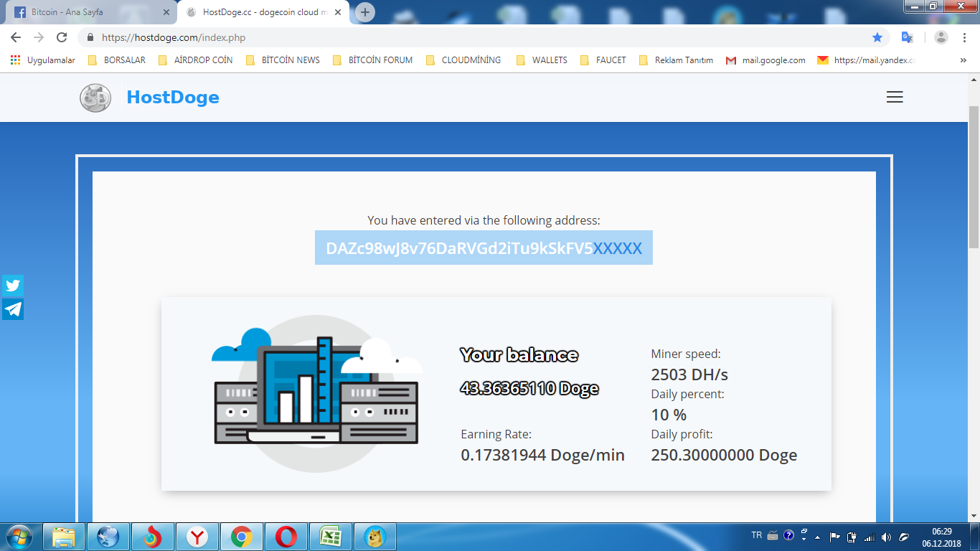Click the 43.36365110 Doge balance value
This screenshot has width=980, height=551.
[x=529, y=389]
